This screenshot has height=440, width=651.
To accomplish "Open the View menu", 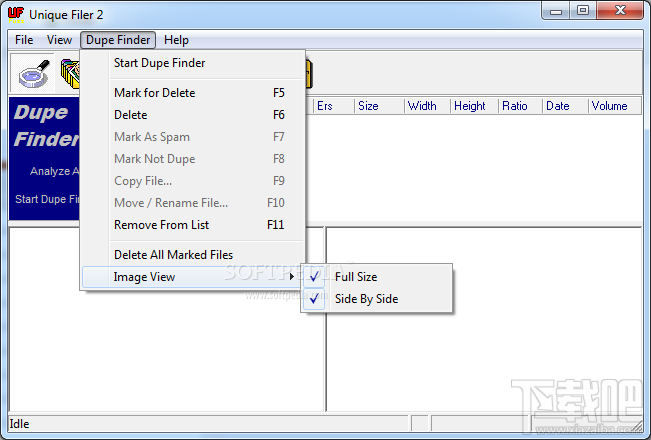I will click(59, 40).
